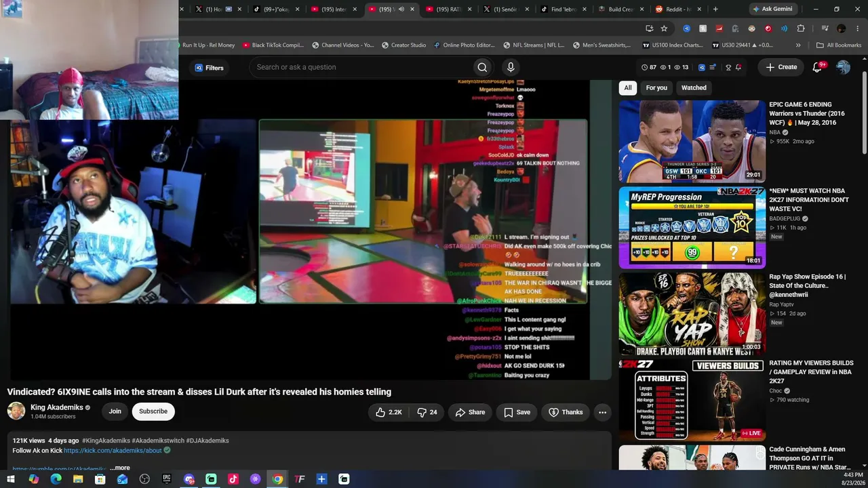Open YouTube notifications bell
Screen dimensions: 868x488
pyautogui.click(x=818, y=67)
